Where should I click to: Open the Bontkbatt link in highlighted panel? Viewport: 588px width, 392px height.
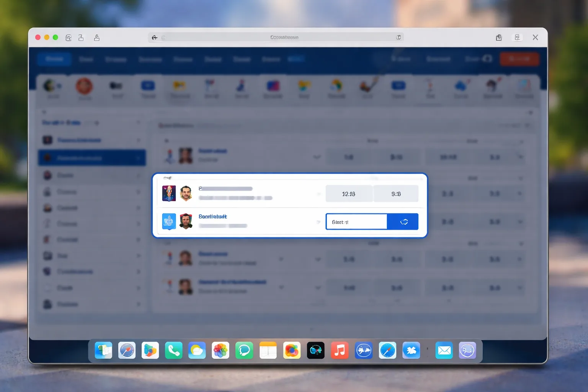(213, 216)
